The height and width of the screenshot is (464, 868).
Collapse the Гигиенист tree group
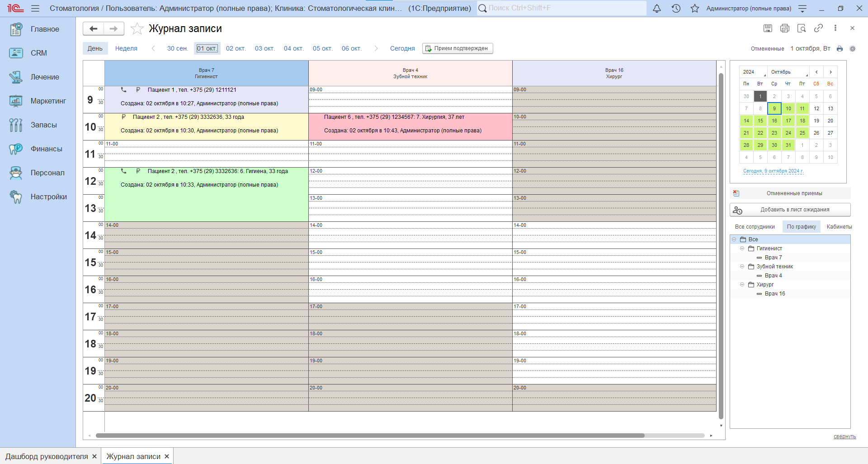click(x=742, y=248)
